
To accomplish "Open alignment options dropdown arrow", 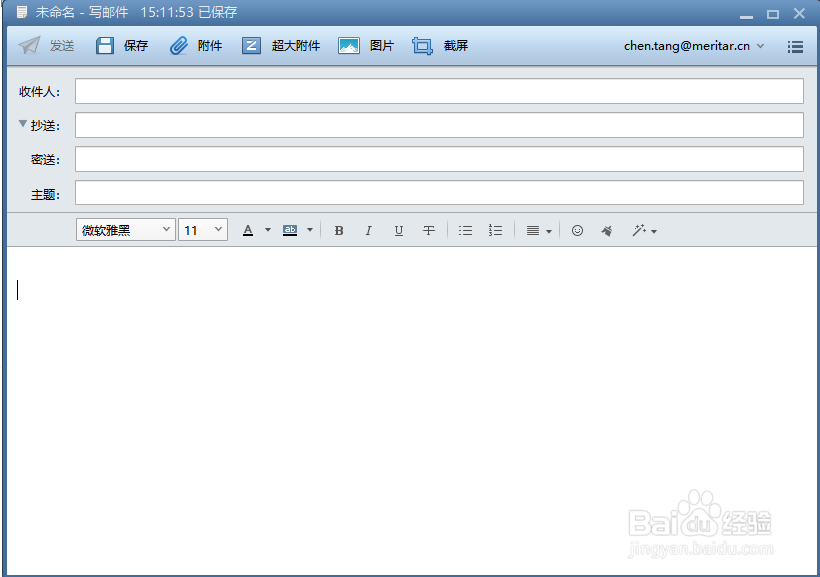I will [x=549, y=231].
